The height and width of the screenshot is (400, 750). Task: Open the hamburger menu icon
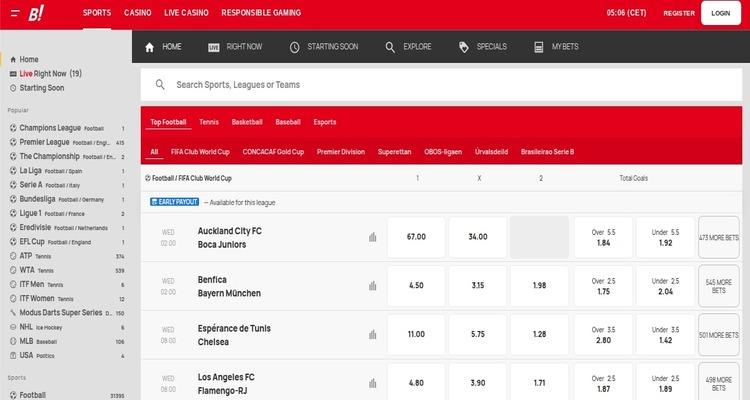(x=15, y=13)
